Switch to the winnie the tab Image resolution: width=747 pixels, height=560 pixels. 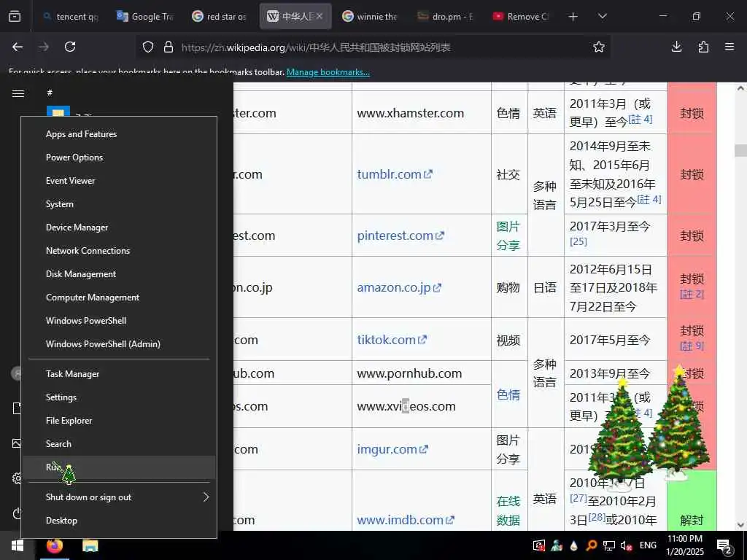tap(370, 17)
